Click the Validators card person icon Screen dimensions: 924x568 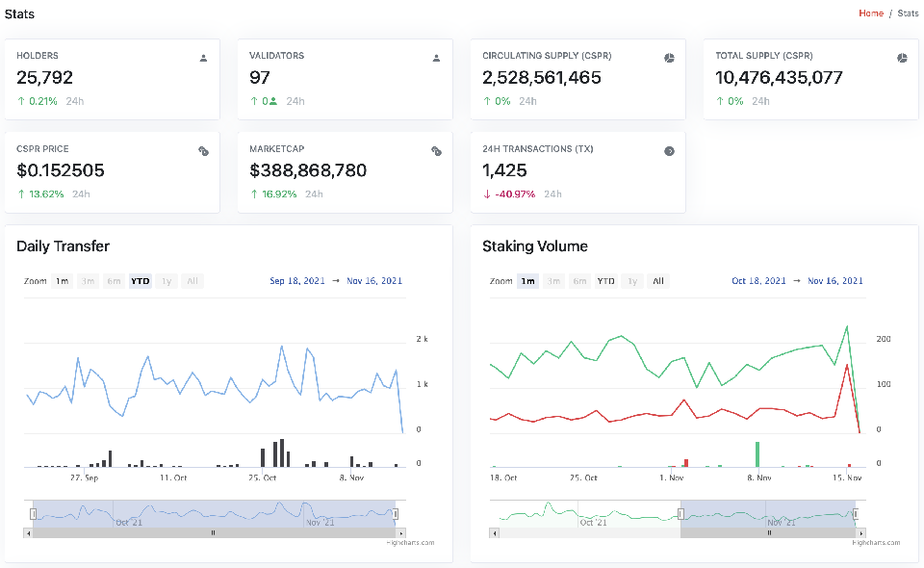pyautogui.click(x=436, y=58)
